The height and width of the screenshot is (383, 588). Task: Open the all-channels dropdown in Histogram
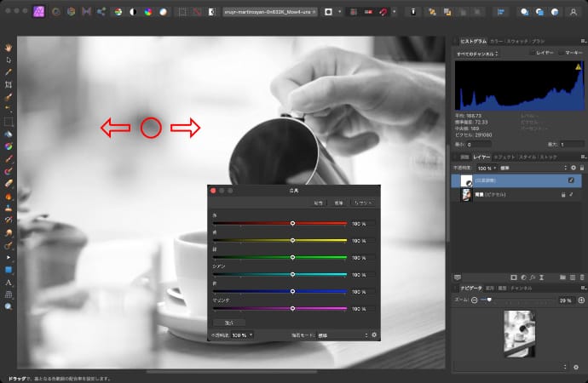[477, 53]
